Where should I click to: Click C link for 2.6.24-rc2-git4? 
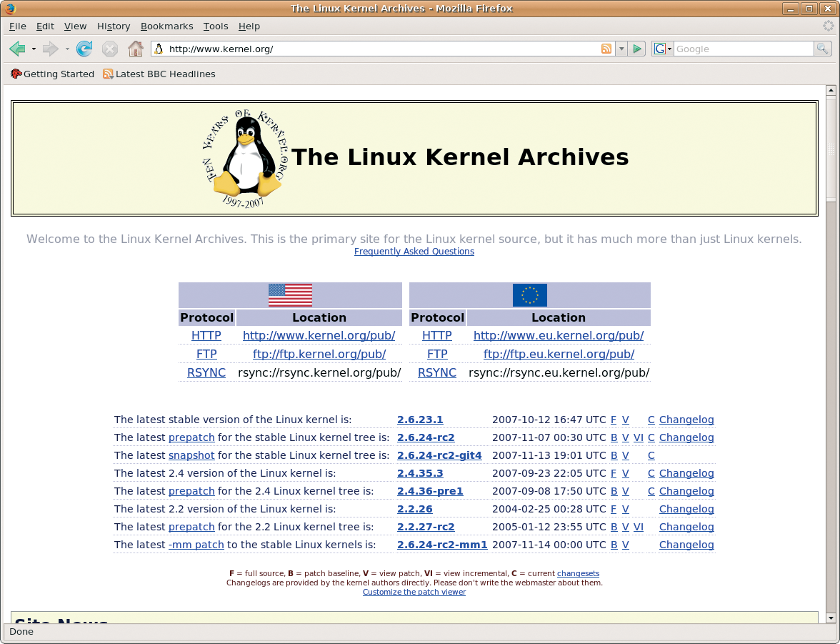click(651, 455)
